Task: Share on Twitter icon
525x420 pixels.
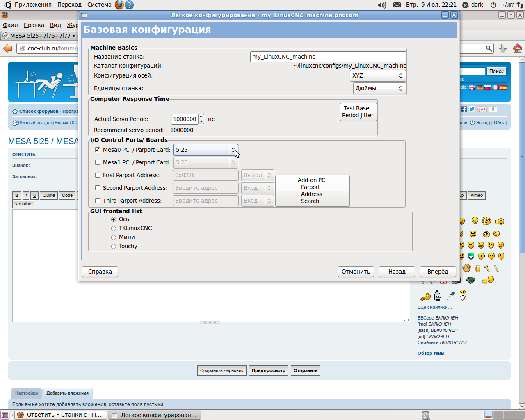Action: coord(472,109)
